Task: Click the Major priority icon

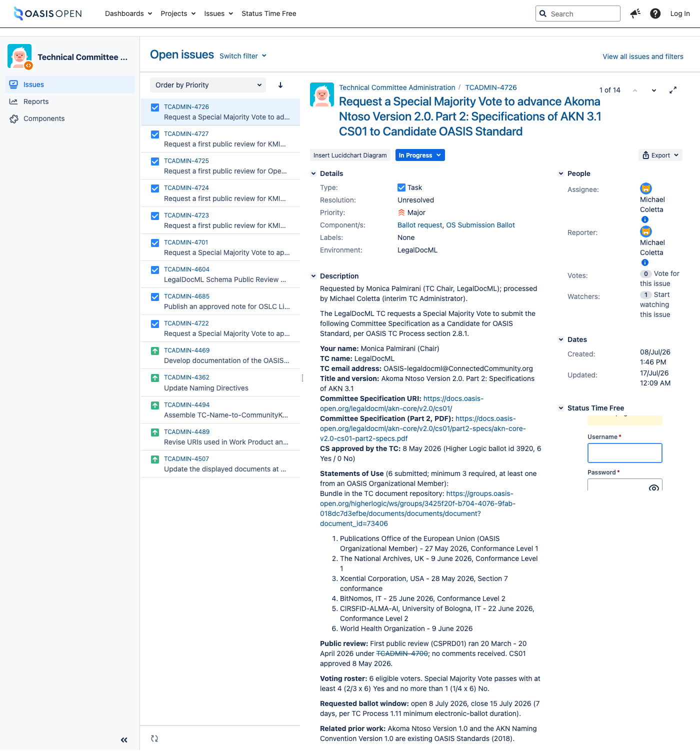Action: (401, 212)
